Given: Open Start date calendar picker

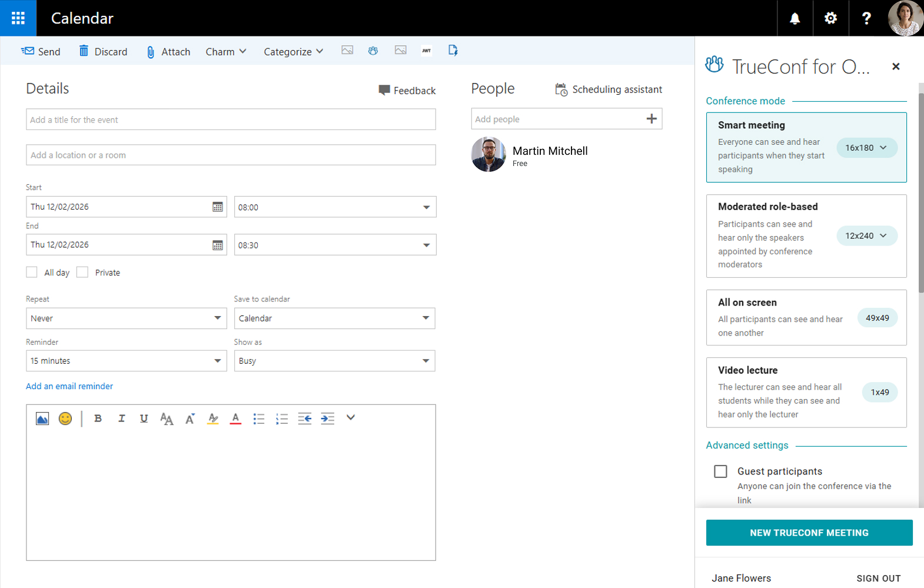Looking at the screenshot, I should point(217,207).
